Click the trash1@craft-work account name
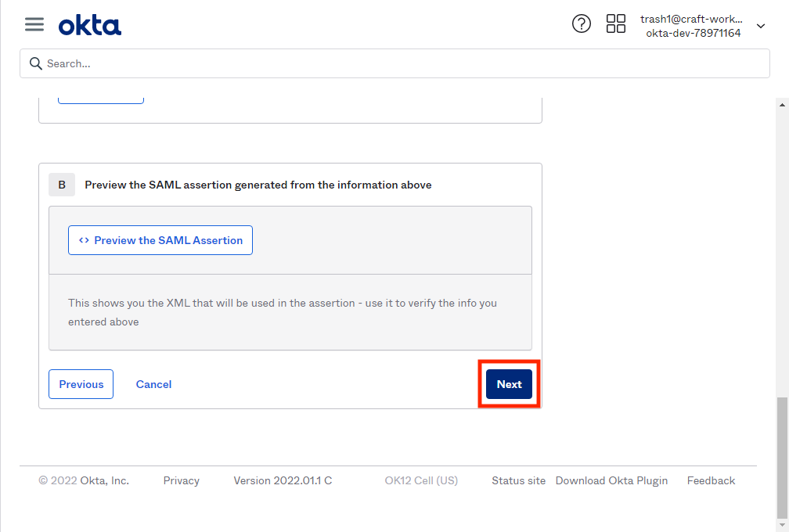This screenshot has height=532, width=789. tap(691, 19)
